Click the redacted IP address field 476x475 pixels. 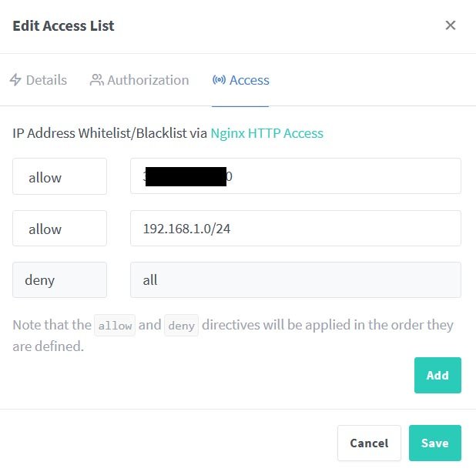[296, 176]
